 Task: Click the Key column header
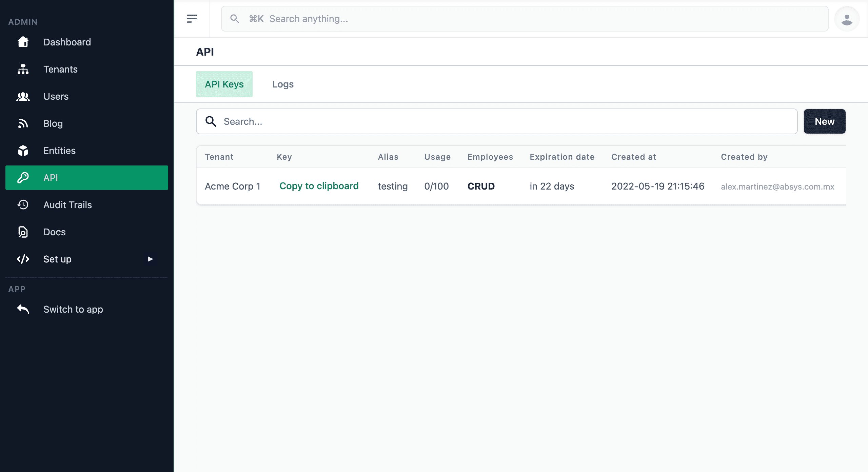pos(284,157)
